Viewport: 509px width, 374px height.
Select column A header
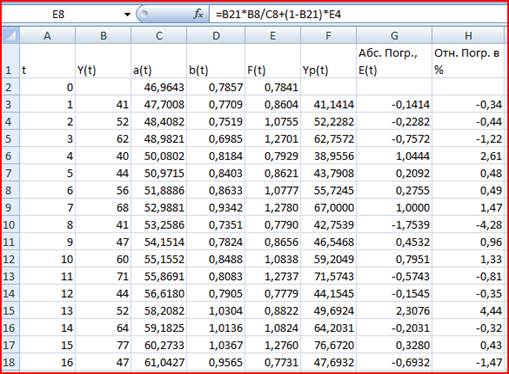(x=48, y=35)
